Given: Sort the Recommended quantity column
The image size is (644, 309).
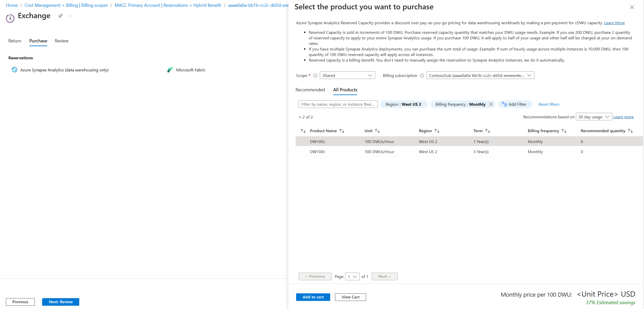Looking at the screenshot, I should coord(630,131).
